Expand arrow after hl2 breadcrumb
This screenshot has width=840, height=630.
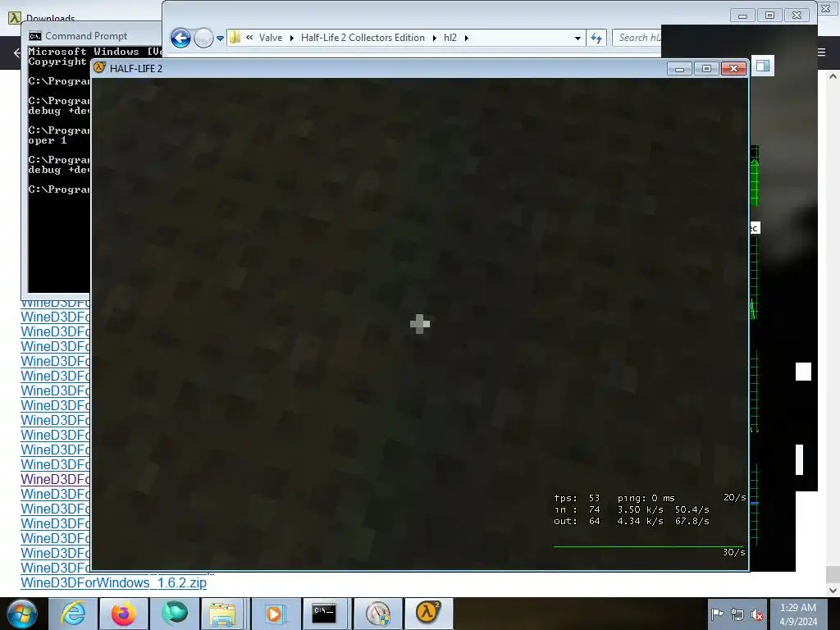click(x=466, y=38)
